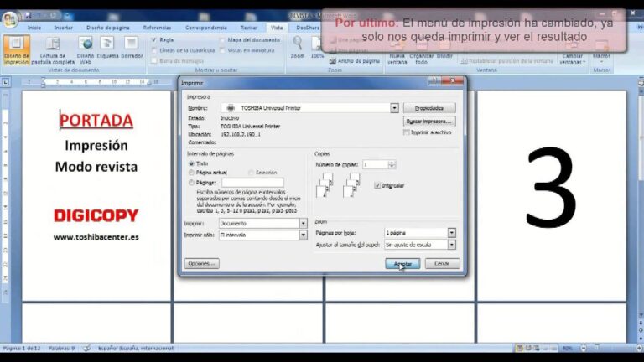Toggle the Regla checkbox
This screenshot has width=644, height=362.
154,40
